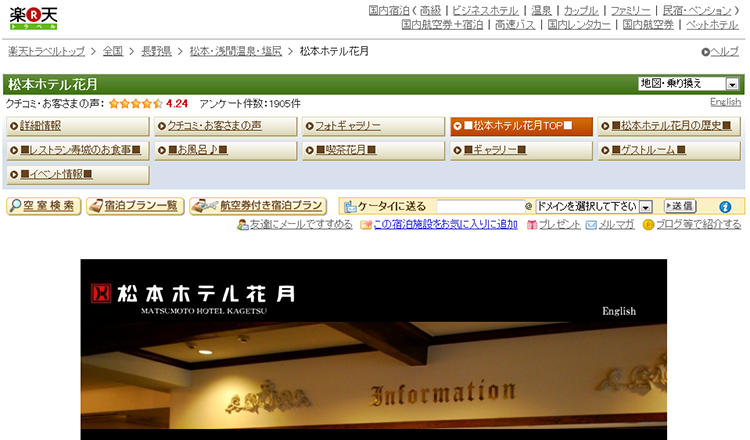The image size is (750, 440).
Task: Open the 地図・乗り換え dropdown
Action: [x=689, y=84]
